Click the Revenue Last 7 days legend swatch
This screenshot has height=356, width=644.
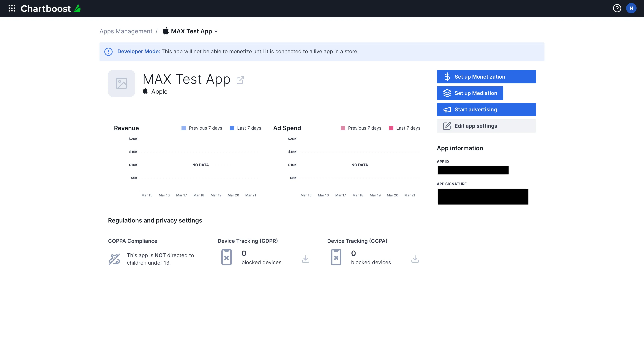pos(232,128)
